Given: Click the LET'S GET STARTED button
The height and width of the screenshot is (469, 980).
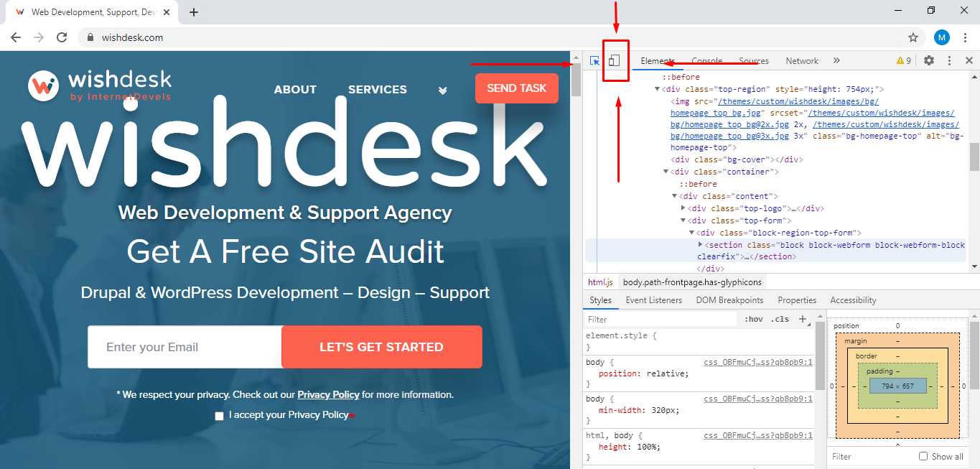Looking at the screenshot, I should 381,347.
